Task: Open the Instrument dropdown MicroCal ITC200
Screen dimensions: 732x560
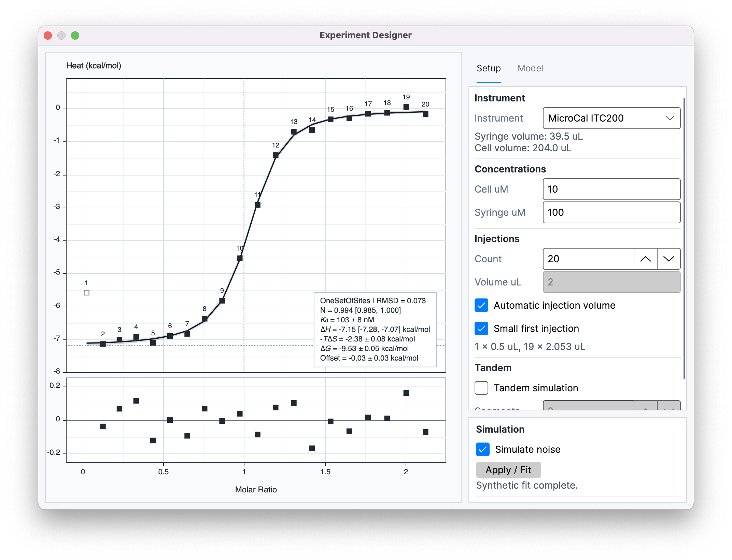Action: (611, 118)
